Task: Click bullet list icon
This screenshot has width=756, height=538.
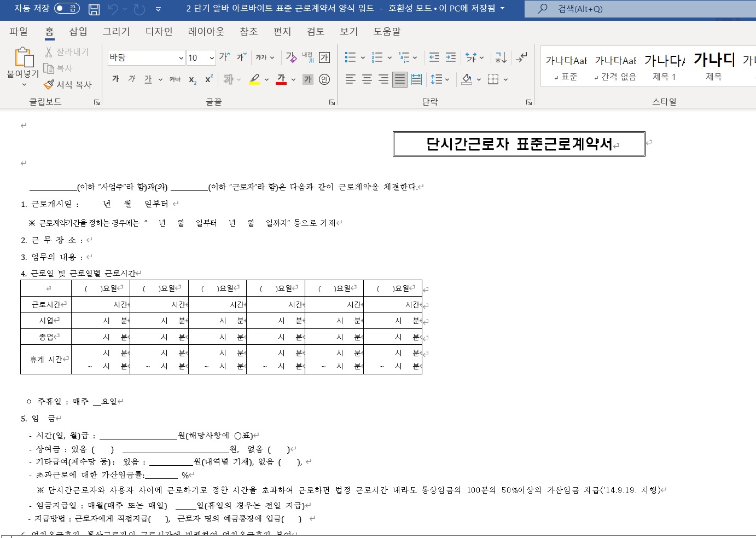Action: 351,57
